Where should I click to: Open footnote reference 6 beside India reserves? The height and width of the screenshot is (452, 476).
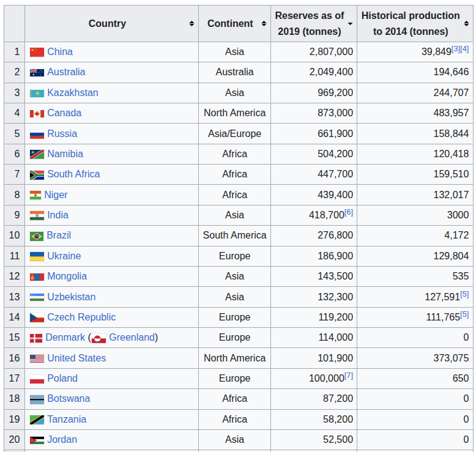click(x=349, y=212)
